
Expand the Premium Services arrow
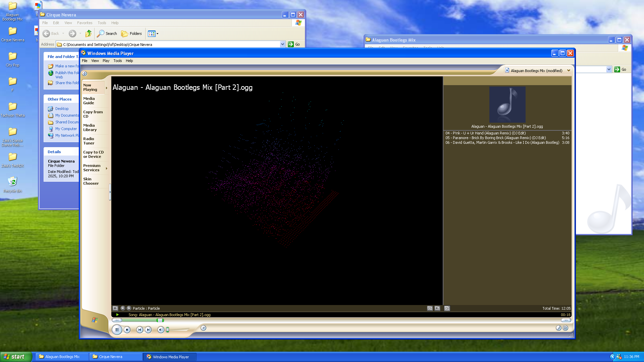coord(107,168)
